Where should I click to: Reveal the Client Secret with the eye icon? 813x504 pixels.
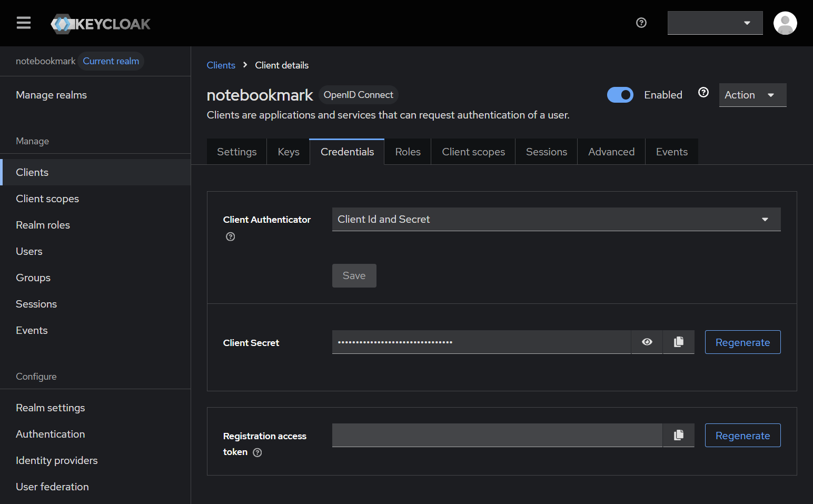point(647,342)
